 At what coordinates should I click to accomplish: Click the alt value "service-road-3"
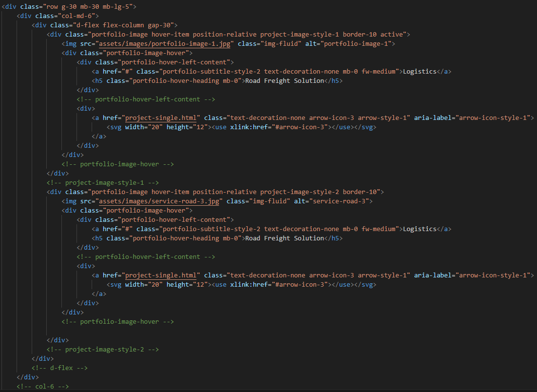tap(340, 201)
